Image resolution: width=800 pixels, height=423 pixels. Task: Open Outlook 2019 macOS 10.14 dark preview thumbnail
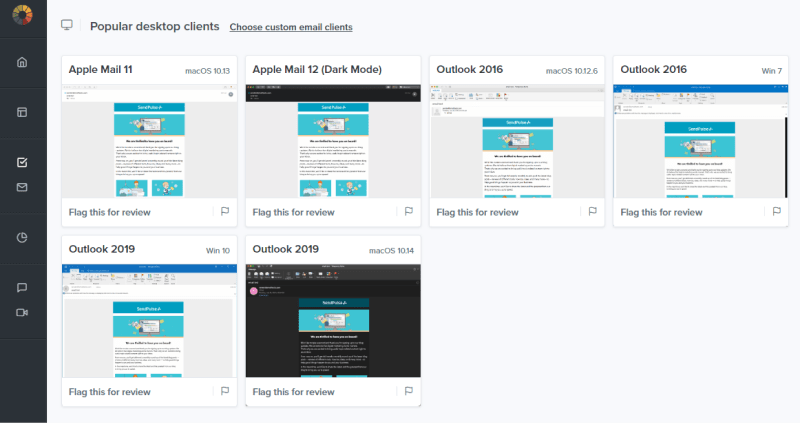pos(333,321)
